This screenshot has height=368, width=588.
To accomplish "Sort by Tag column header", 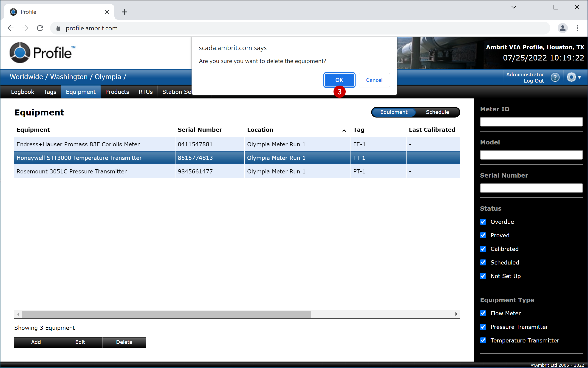I will point(359,130).
